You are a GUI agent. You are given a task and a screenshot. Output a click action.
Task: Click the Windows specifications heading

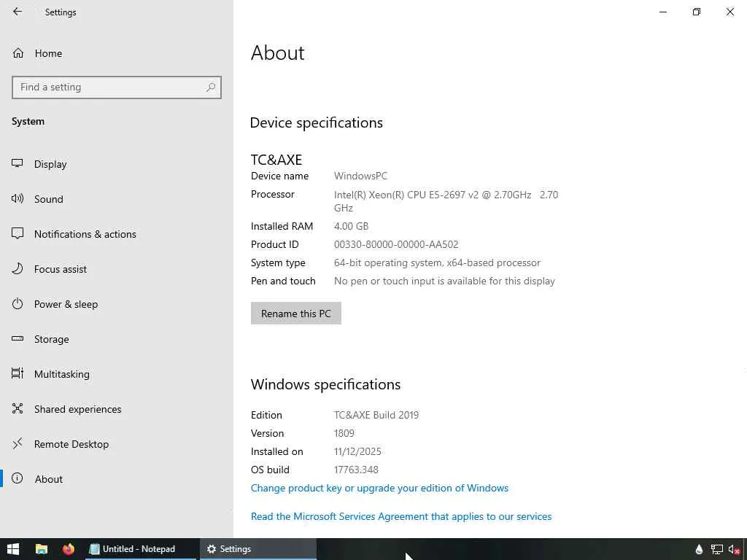(x=325, y=384)
